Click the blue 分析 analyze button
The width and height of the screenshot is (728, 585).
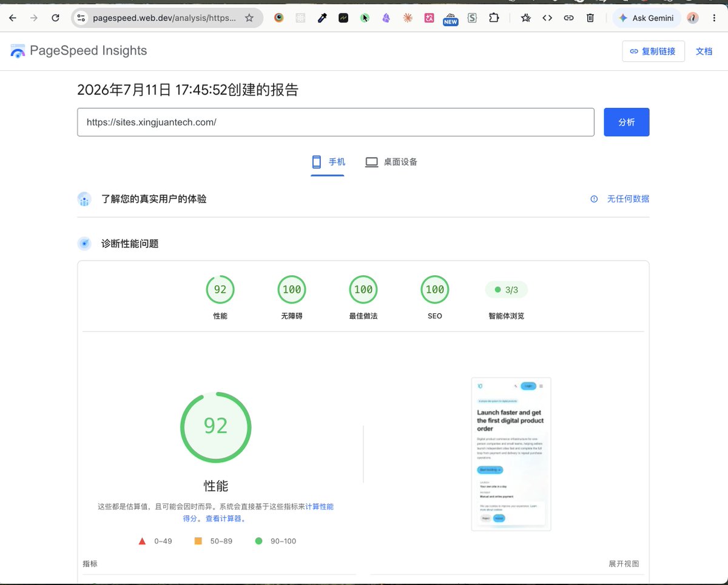pos(627,122)
